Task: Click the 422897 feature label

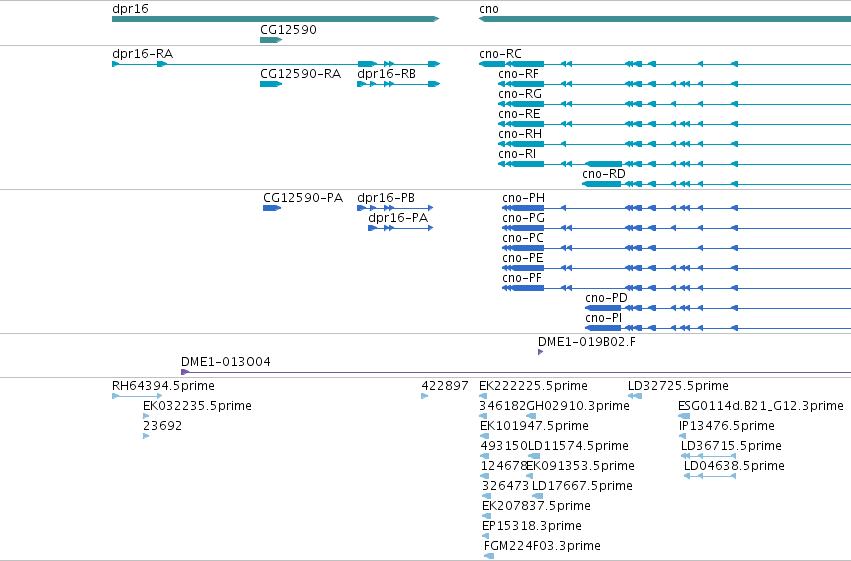Action: 444,386
